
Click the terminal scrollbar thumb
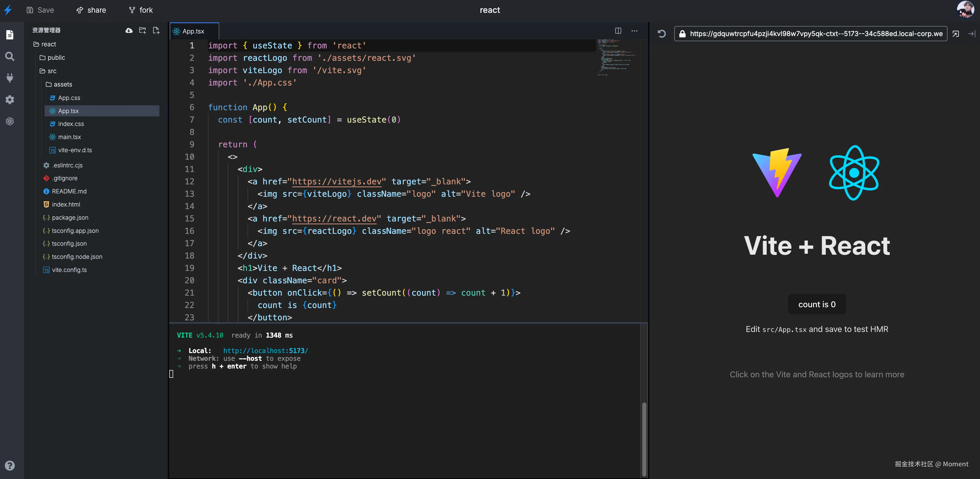pyautogui.click(x=644, y=439)
